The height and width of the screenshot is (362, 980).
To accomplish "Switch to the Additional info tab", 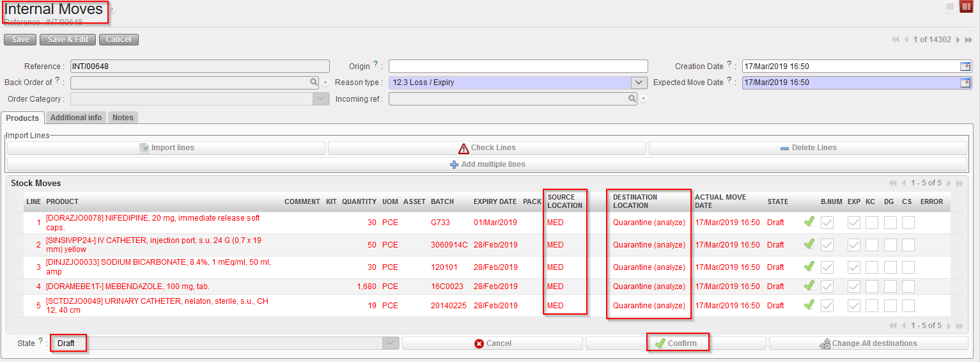I will (76, 118).
